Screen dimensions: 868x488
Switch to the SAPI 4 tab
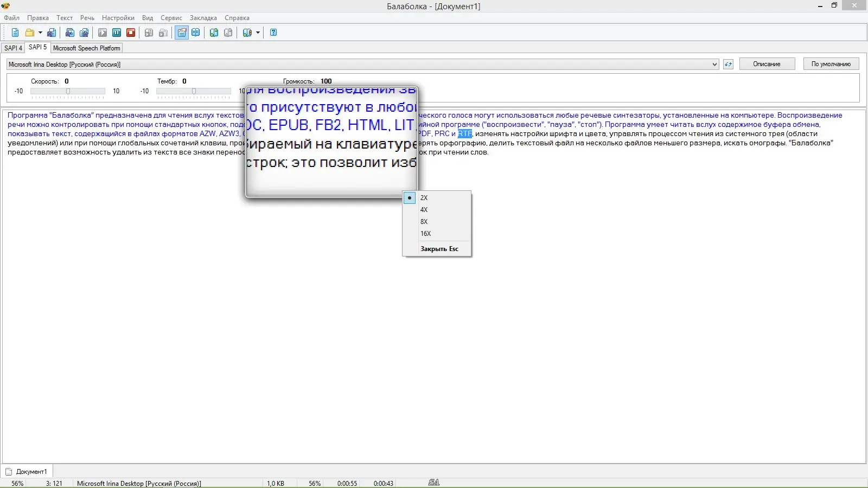point(13,48)
